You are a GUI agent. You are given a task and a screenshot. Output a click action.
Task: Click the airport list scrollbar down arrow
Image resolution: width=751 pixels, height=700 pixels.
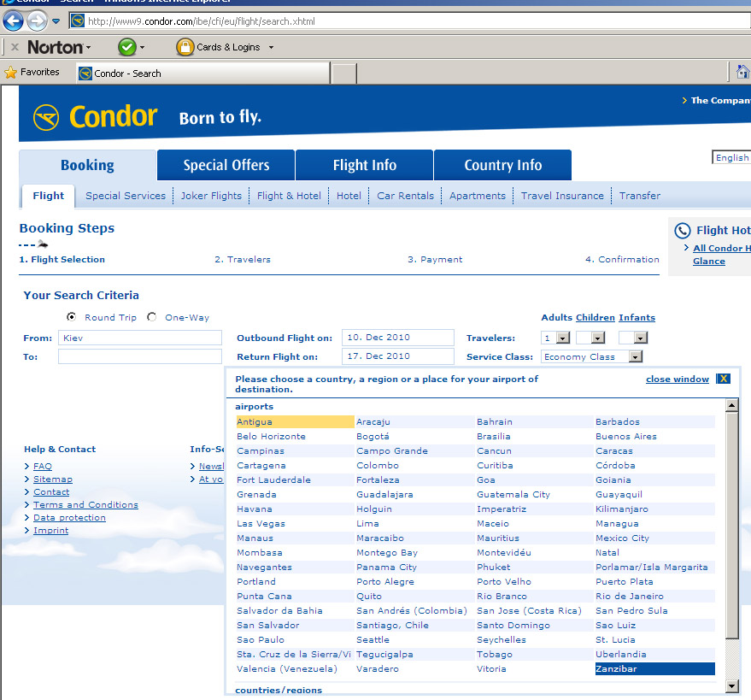click(731, 685)
